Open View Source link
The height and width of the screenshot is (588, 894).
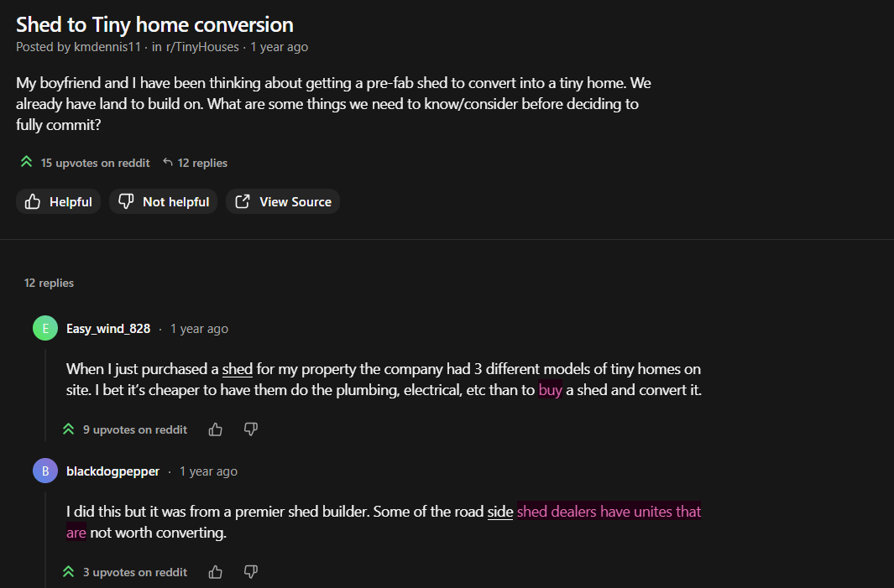click(x=283, y=201)
